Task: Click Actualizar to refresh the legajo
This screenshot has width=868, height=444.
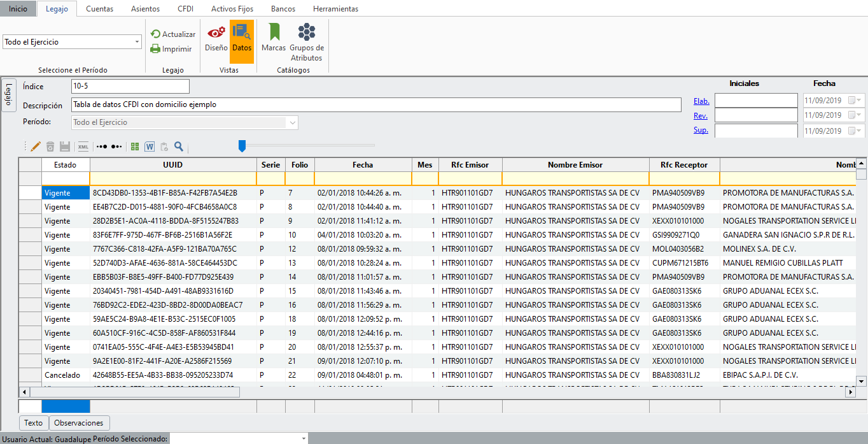Action: [173, 34]
